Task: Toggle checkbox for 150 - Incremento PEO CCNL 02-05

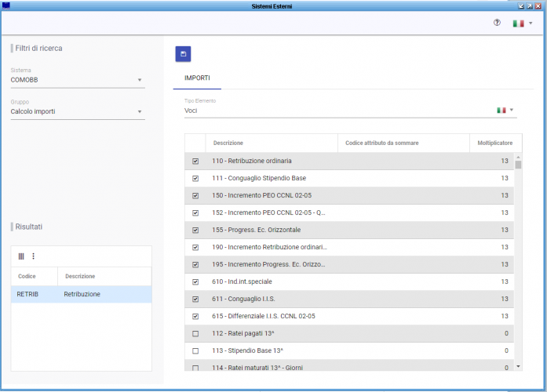Action: tap(195, 195)
